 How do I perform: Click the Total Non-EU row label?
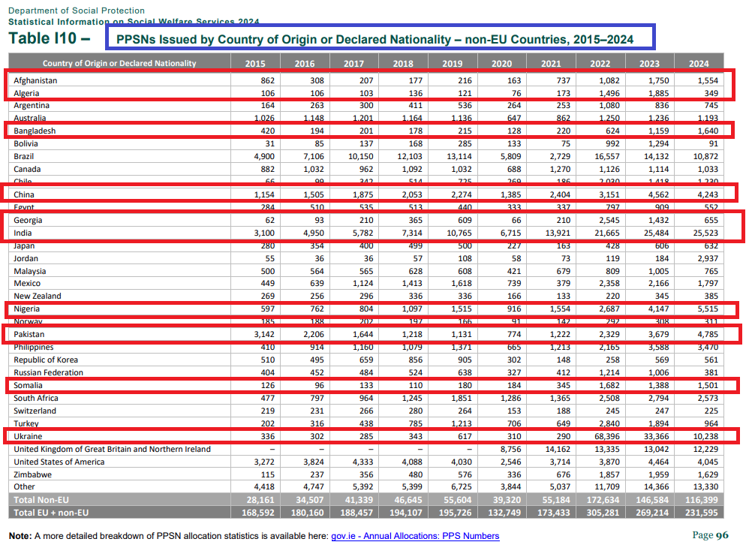coord(41,500)
